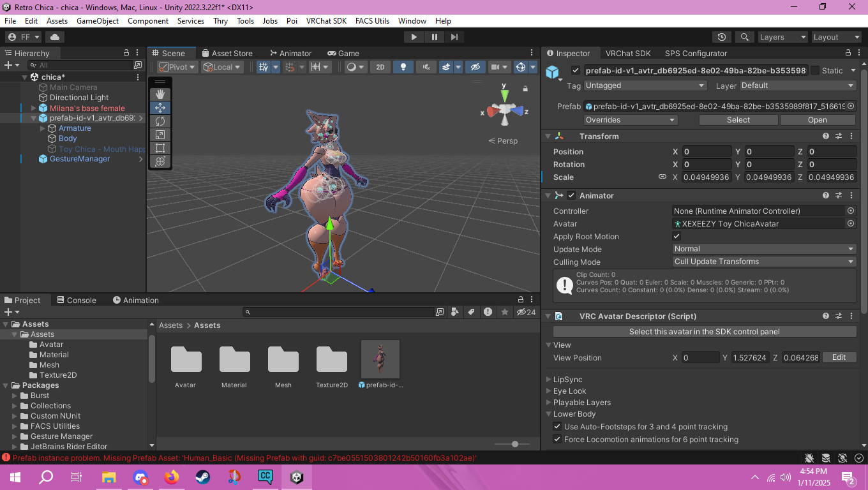Toggle hidden objects visibility in Scene
This screenshot has width=868, height=490.
click(x=475, y=67)
